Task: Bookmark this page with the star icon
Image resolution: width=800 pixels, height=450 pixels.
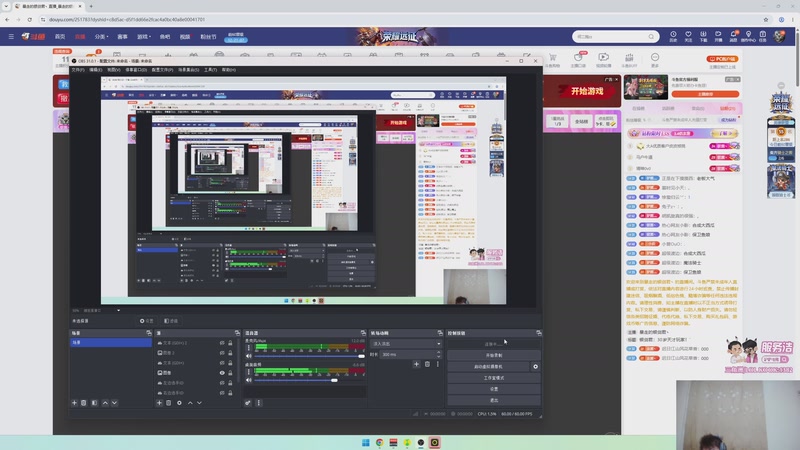Action: (766, 19)
